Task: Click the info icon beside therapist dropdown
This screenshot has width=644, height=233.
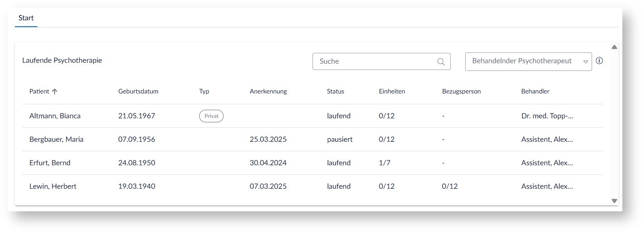Action: pos(599,61)
